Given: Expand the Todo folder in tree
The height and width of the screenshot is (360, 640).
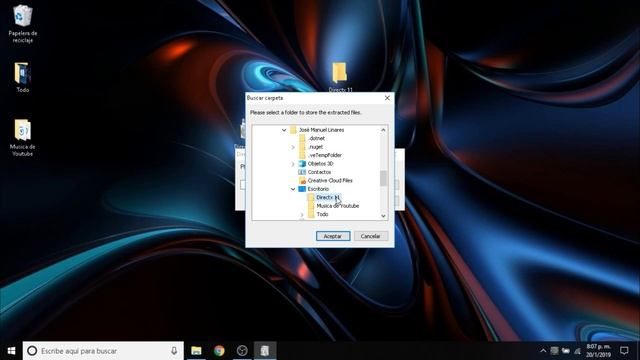Looking at the screenshot, I should (302, 214).
